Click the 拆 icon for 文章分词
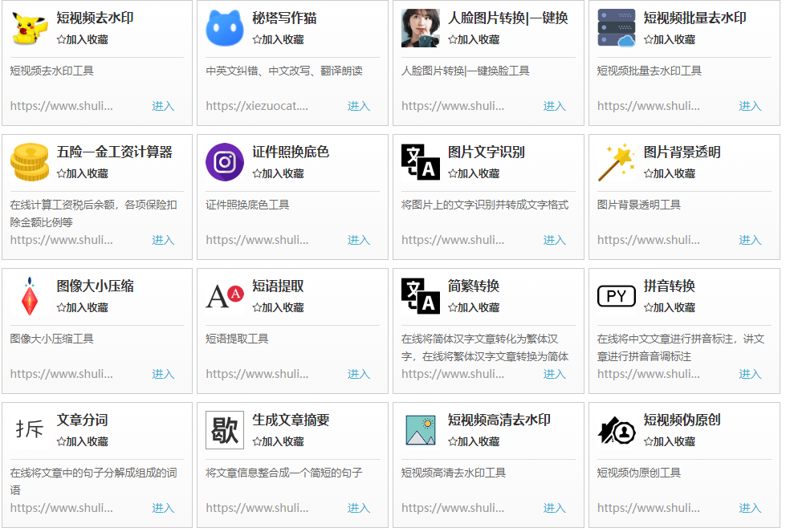Screen dimensions: 786x532 tap(30, 430)
